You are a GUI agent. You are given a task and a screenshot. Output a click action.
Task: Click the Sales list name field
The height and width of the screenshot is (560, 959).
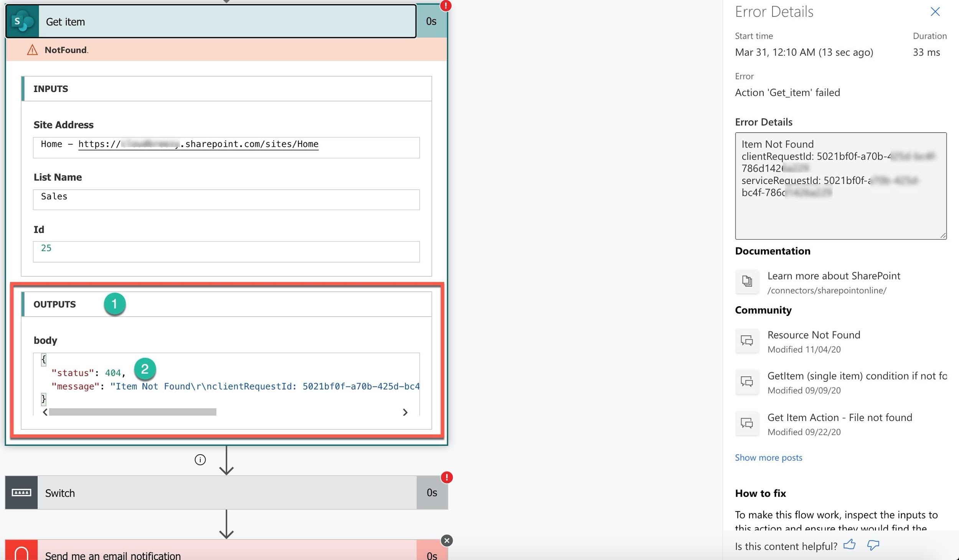(226, 199)
